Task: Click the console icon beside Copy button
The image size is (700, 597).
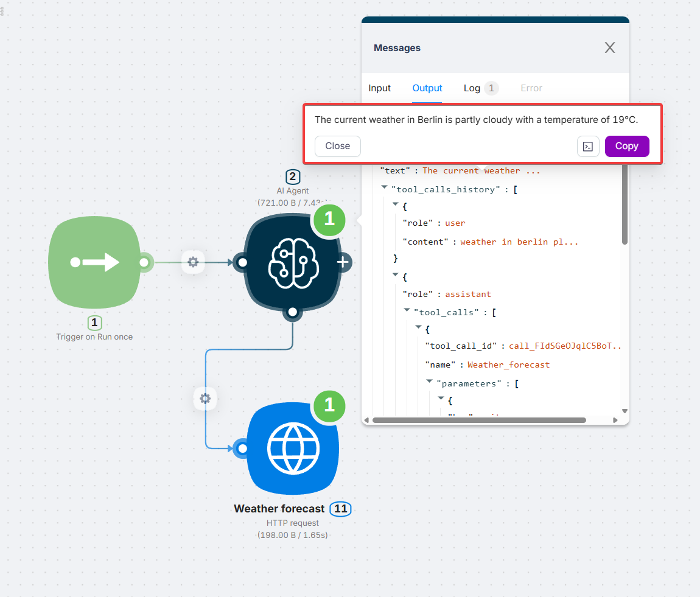Action: (x=588, y=146)
